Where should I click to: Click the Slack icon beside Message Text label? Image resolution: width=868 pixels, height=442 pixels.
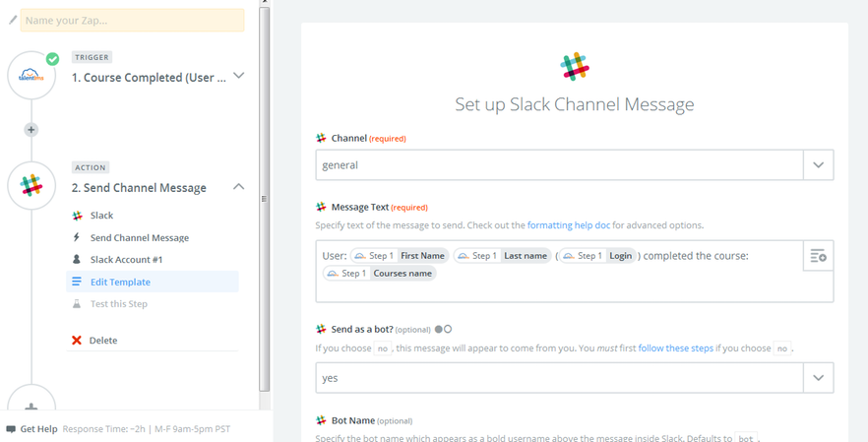coord(321,207)
